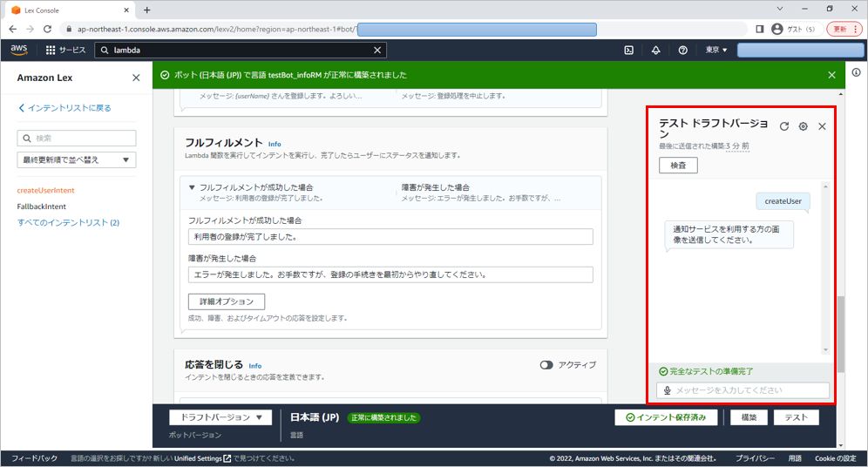This screenshot has height=467, width=868.
Task: Click the Japanese (JP) language label
Action: (x=315, y=417)
